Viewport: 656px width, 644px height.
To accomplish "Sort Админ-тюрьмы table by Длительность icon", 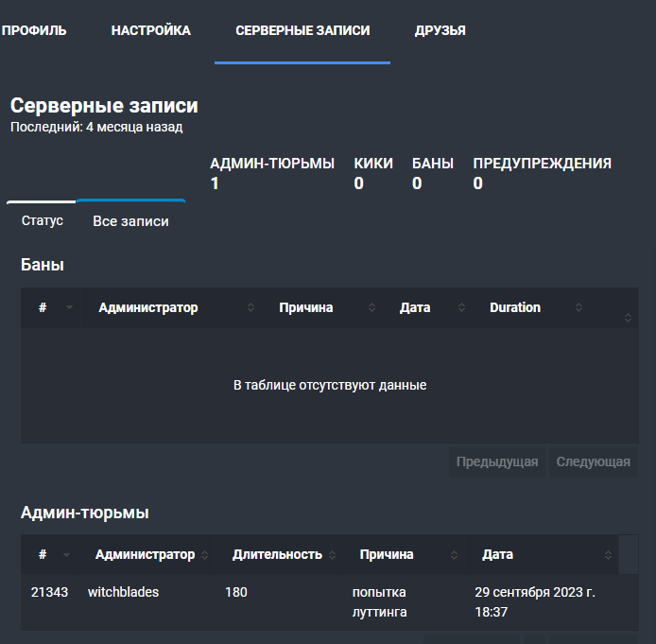I will [332, 555].
